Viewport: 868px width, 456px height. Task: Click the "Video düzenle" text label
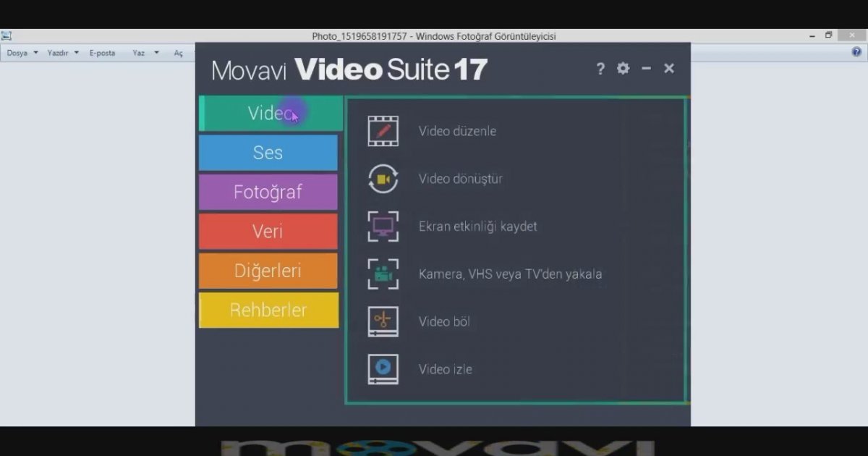coord(457,132)
